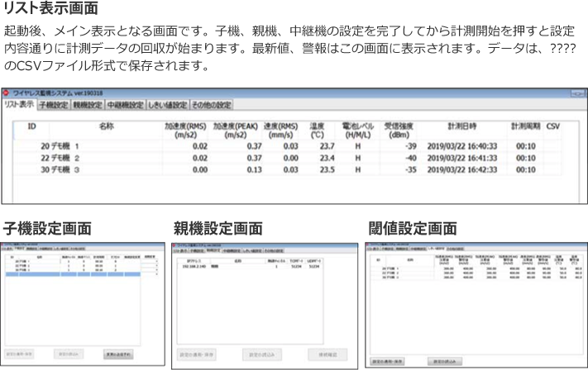Click PEAK acceleration value 0.13

click(x=254, y=169)
